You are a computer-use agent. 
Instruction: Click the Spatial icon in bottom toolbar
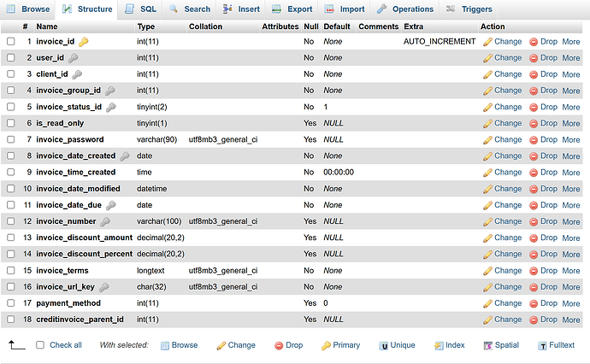click(x=487, y=345)
